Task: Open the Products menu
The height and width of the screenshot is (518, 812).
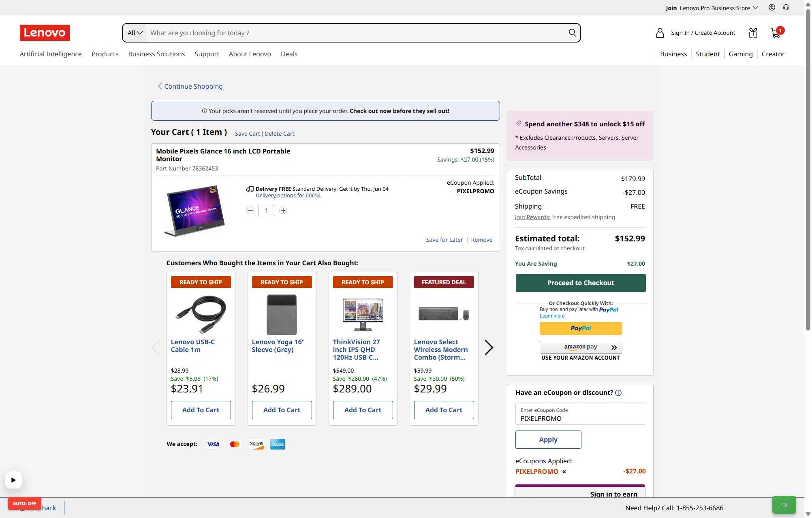Action: pyautogui.click(x=105, y=54)
